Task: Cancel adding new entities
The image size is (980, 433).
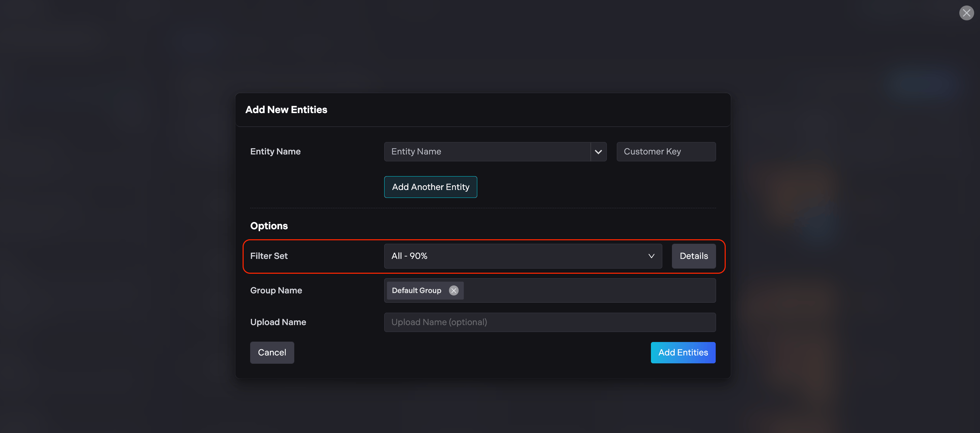Action: click(x=272, y=352)
